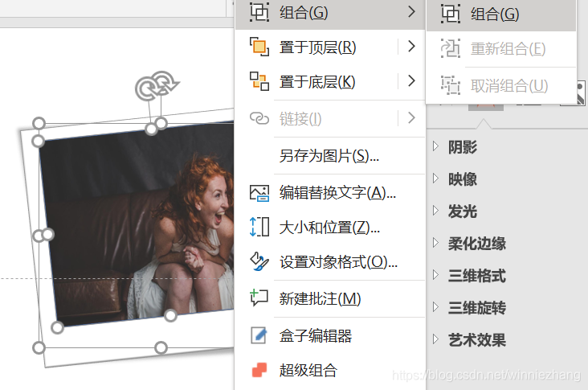Open the 阴影 format section label
Image resolution: width=588 pixels, height=390 pixels.
463,147
